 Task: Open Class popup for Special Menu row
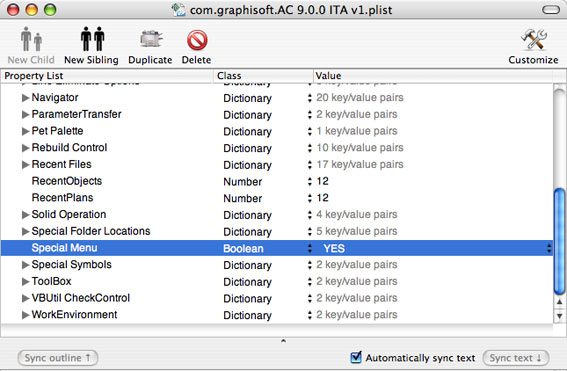tap(310, 248)
